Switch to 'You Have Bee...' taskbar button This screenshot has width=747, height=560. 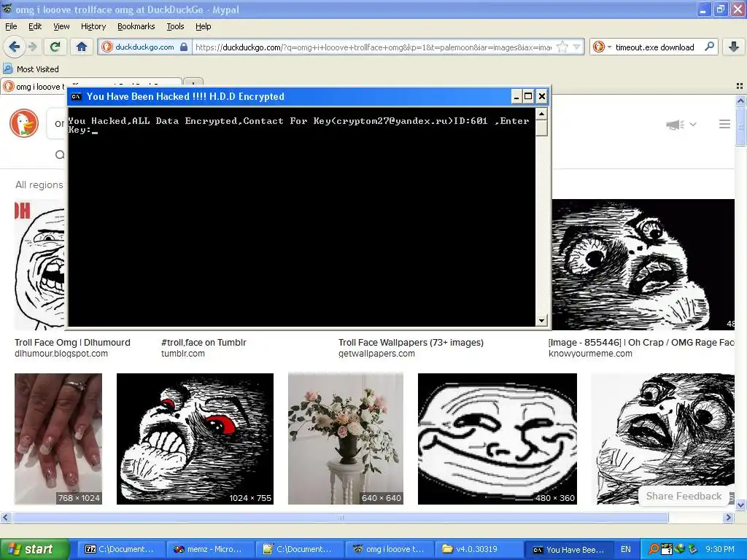click(569, 549)
